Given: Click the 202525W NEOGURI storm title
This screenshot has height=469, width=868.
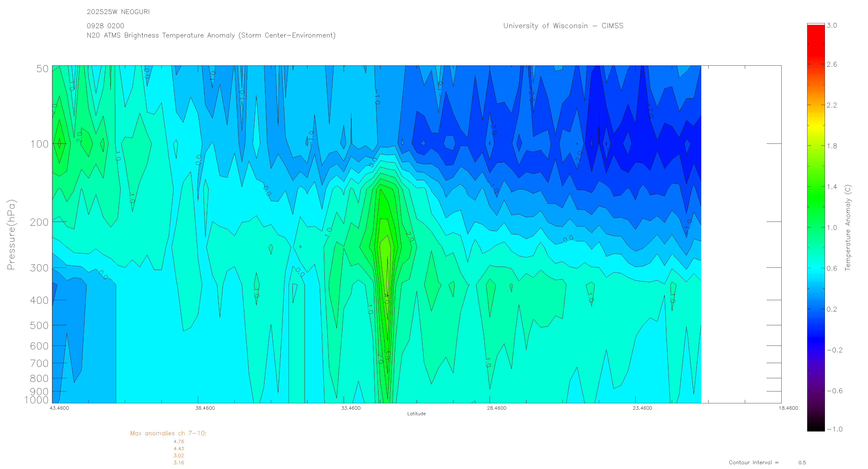Looking at the screenshot, I should (118, 12).
